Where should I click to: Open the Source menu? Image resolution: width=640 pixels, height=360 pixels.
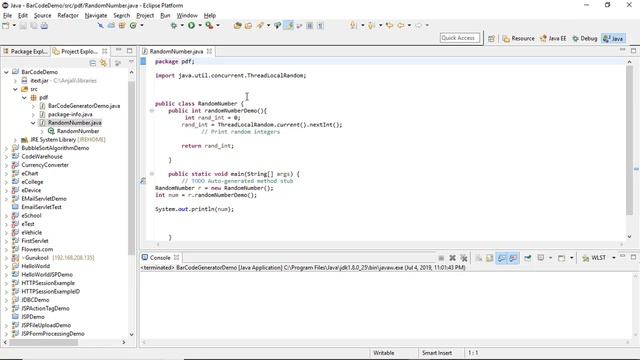(42, 16)
